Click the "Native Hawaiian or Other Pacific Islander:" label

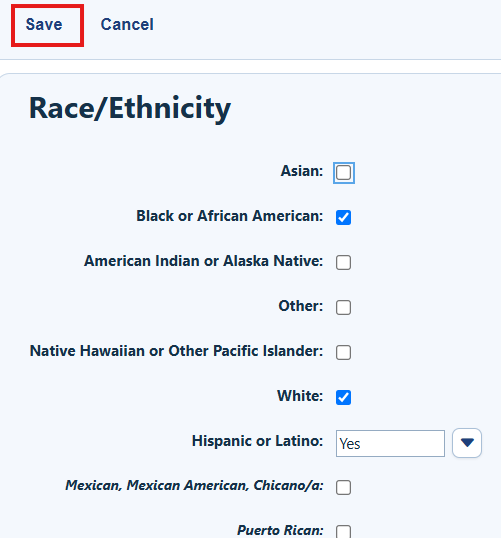176,351
